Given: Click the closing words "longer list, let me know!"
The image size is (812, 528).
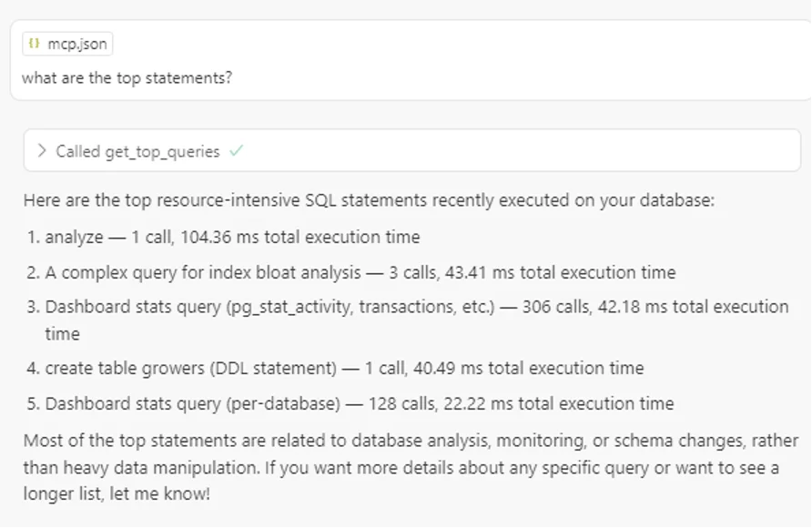Looking at the screenshot, I should pos(117,493).
